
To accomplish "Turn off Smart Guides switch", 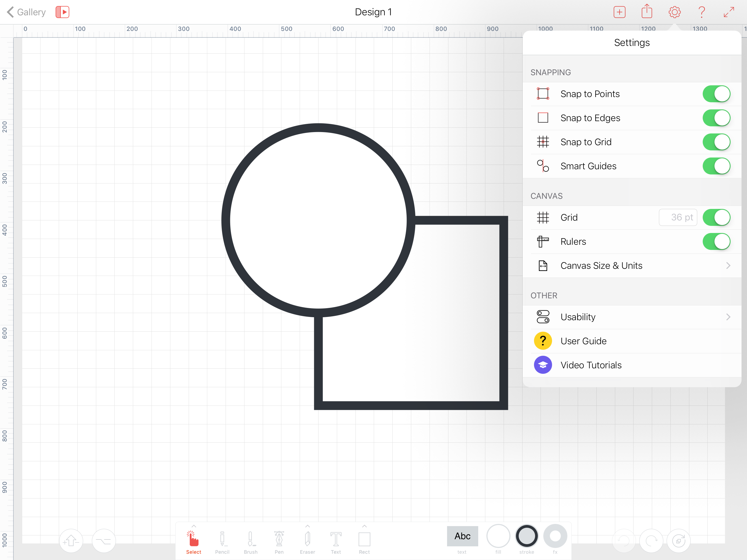I will point(716,166).
